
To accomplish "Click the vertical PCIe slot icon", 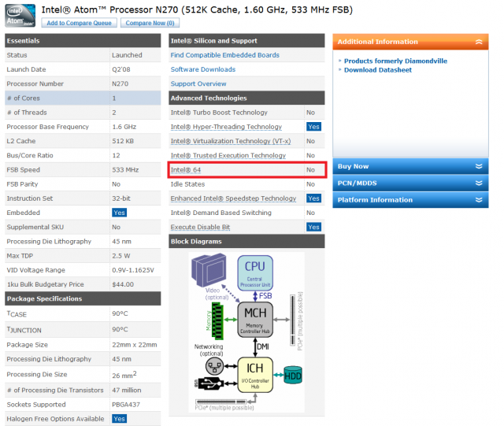I will click(292, 320).
